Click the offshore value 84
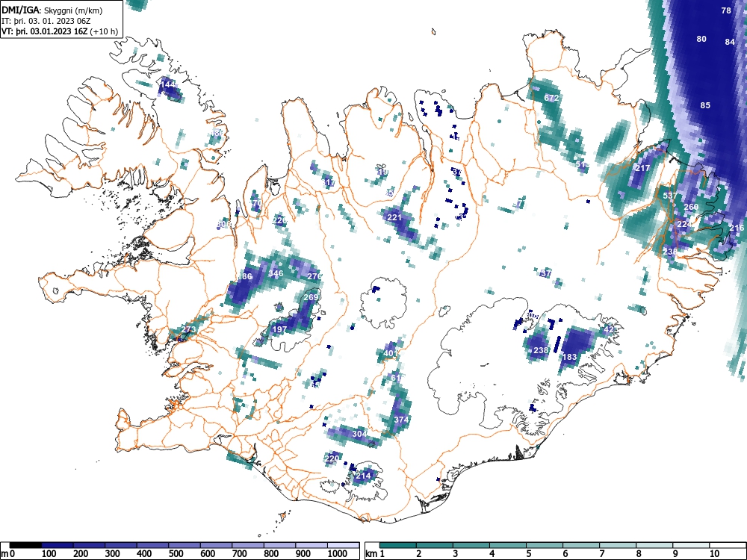Screen dimensions: 747x560 tap(730, 42)
